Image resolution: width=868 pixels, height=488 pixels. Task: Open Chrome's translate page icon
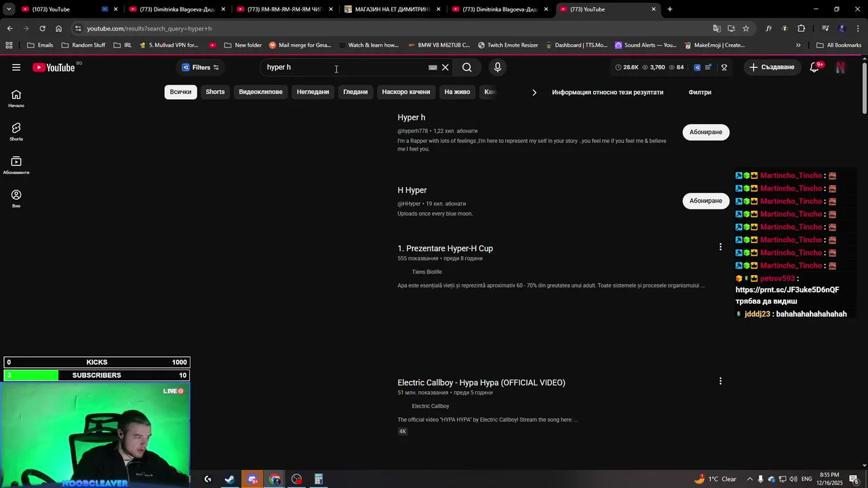pos(717,28)
